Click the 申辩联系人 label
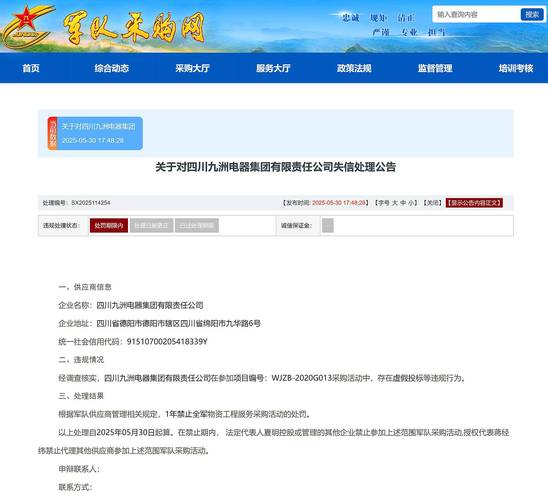548x500 pixels. [79, 469]
